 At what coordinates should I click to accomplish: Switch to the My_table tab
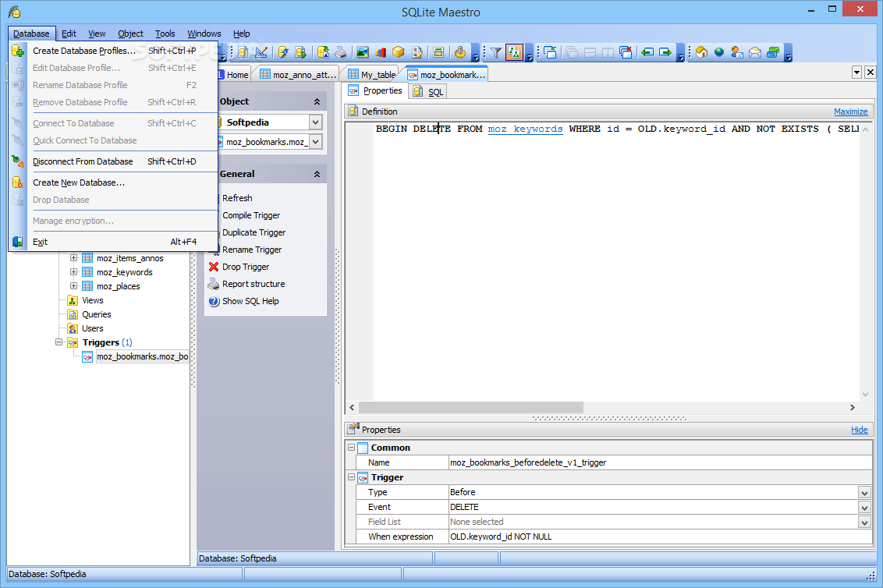point(371,74)
